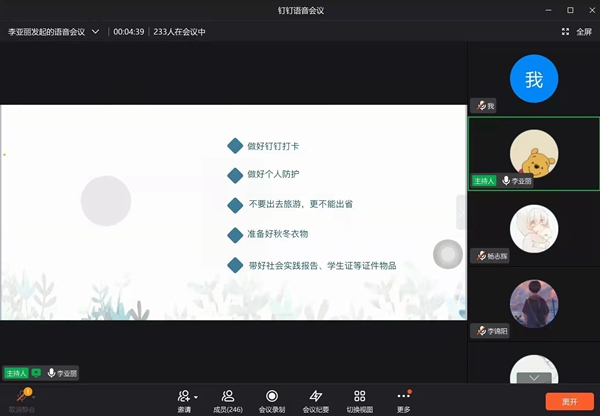The image size is (600, 416).
Task: Collapse the participant side panel handle
Action: [x=461, y=212]
